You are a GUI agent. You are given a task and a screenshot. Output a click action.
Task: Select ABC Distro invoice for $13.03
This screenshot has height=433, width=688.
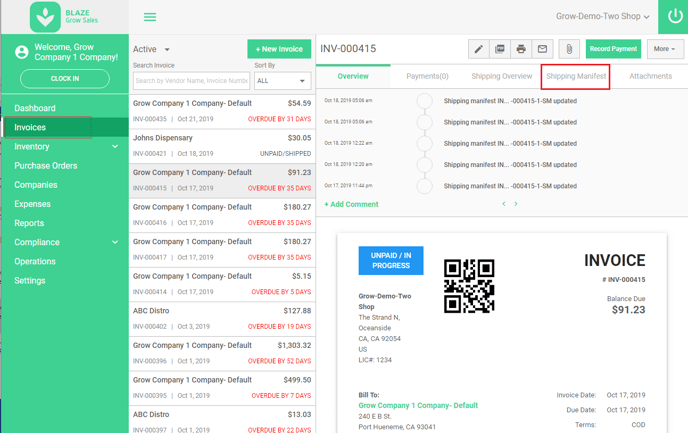[222, 420]
